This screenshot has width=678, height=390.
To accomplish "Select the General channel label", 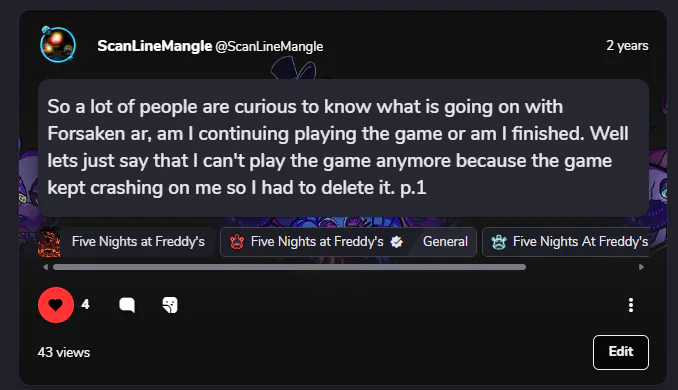I will click(445, 242).
